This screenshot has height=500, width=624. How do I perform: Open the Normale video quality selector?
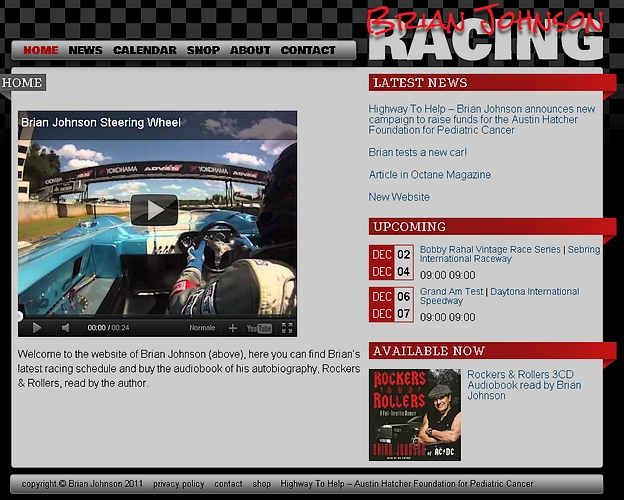(x=202, y=327)
